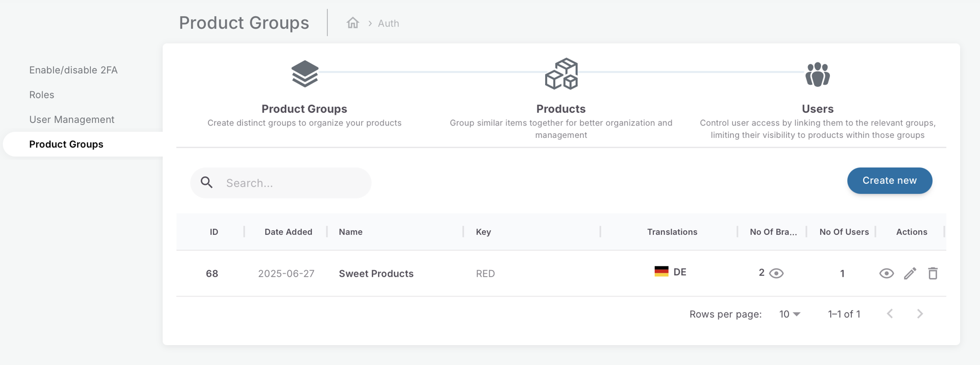This screenshot has width=980, height=365.
Task: Click 1–1 of 1 pagination text
Action: (x=844, y=314)
